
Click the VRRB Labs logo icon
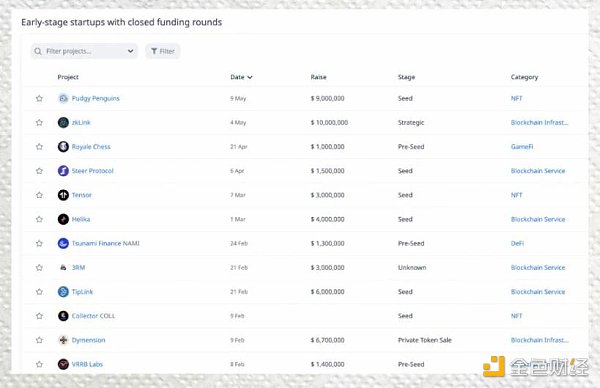[63, 364]
